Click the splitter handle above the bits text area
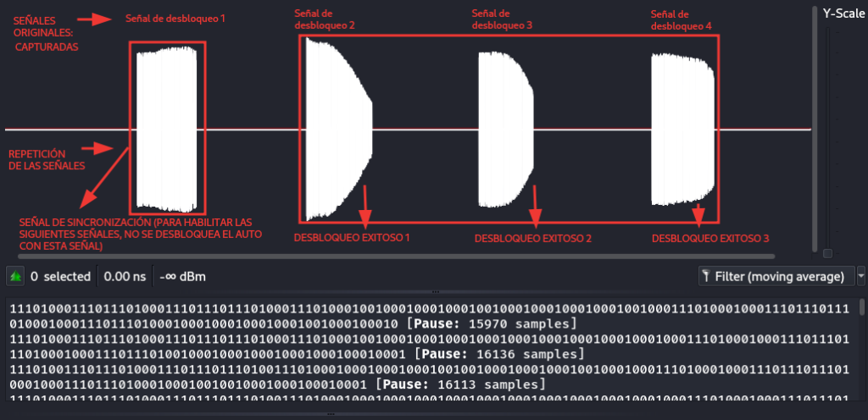Screen dimensions: 868x420 pos(434,291)
